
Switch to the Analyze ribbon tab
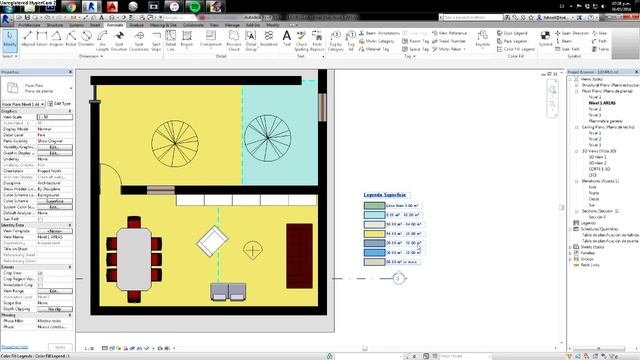[x=136, y=25]
